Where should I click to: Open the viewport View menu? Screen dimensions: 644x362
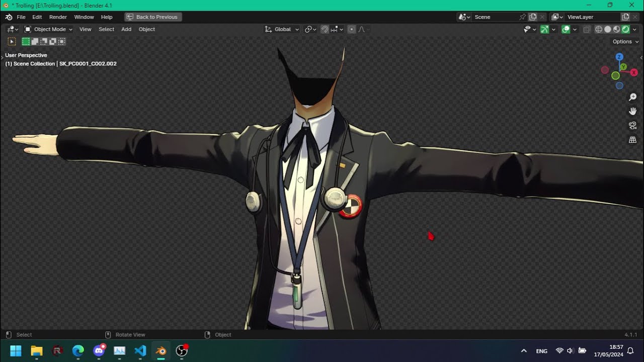pos(86,29)
